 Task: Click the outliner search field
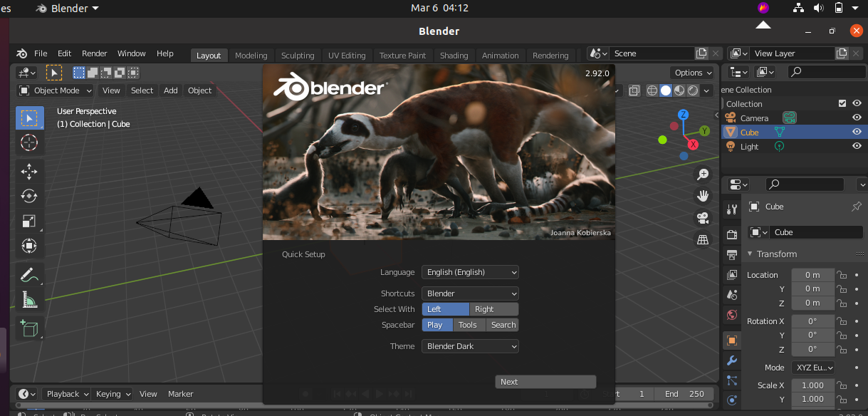tap(827, 72)
